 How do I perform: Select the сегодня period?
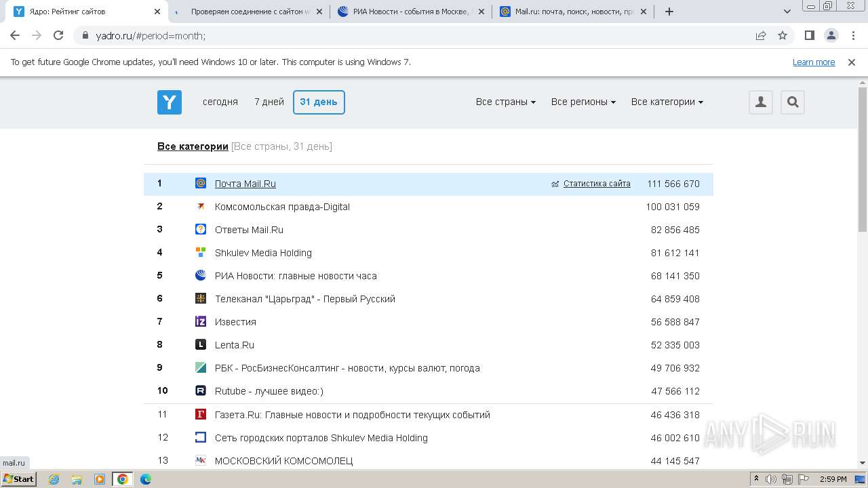click(220, 102)
